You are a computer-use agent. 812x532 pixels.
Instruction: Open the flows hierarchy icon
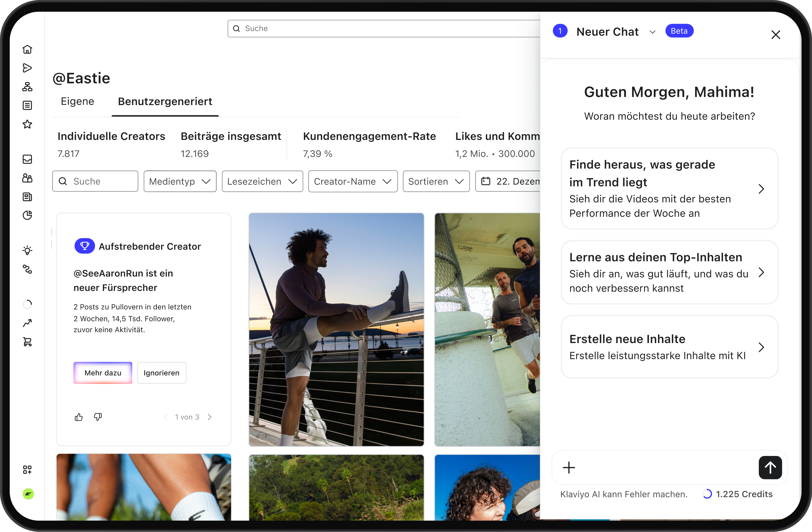coord(27,87)
